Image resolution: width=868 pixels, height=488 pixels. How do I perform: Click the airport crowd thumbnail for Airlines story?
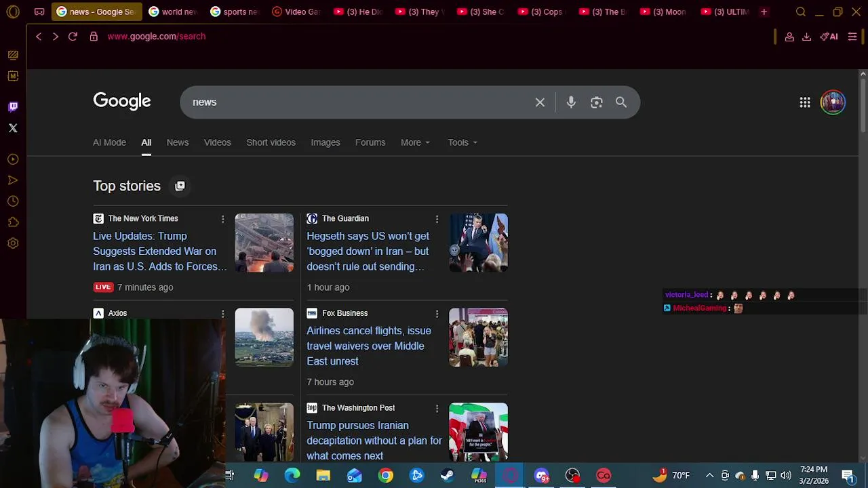[478, 338]
